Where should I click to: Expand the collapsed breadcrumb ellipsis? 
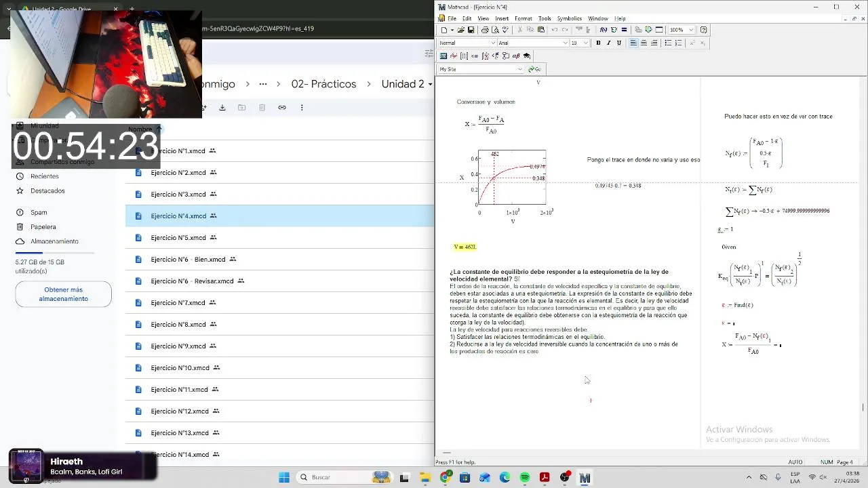tap(262, 84)
